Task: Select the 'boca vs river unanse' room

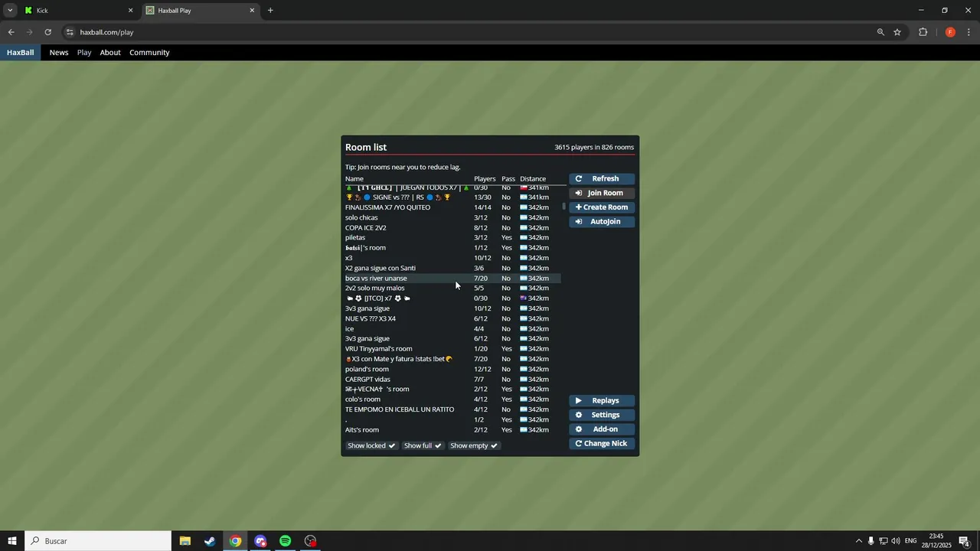Action: [452, 279]
